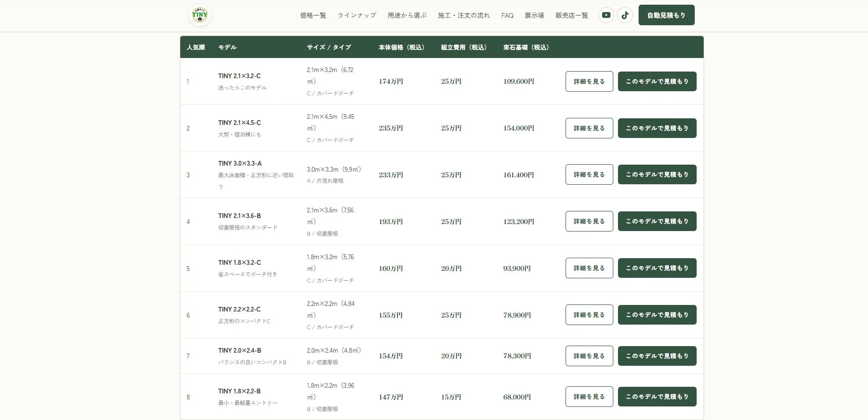View details for TINY 2.0×2.4-B

[589, 356]
